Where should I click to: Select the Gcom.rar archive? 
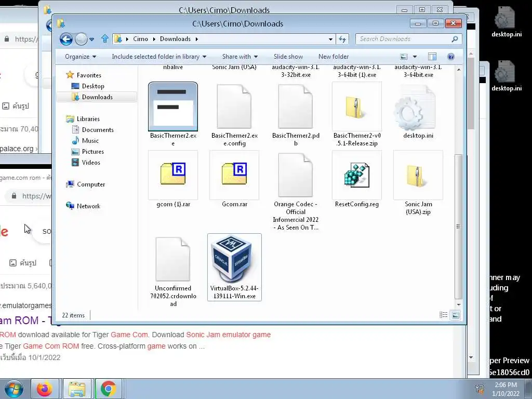[x=234, y=179]
